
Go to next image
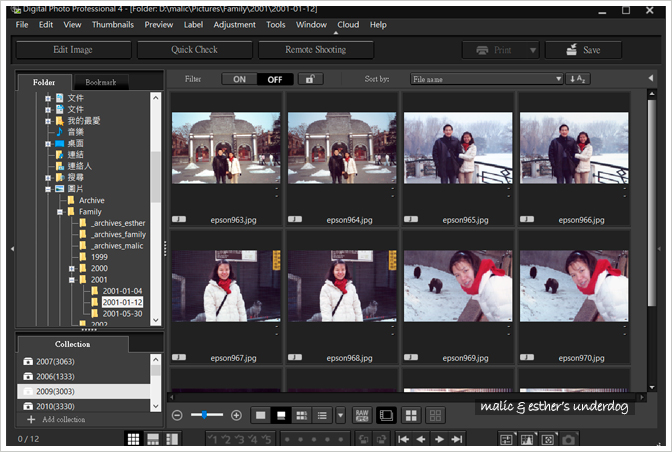coord(439,439)
